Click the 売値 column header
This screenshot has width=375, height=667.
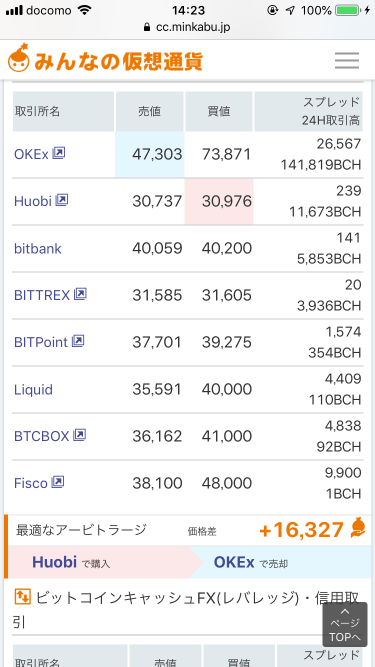coord(149,111)
